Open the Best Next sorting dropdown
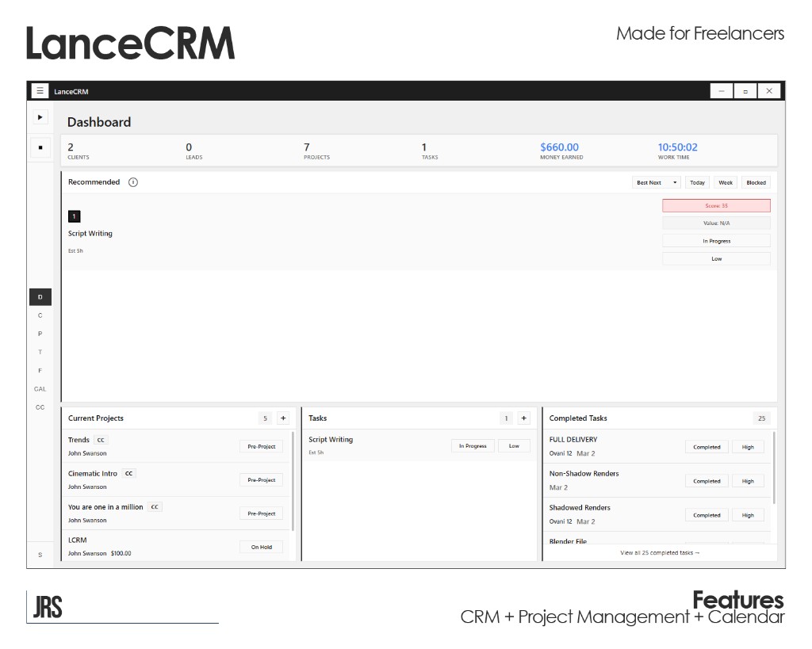The image size is (812, 649). (x=656, y=182)
